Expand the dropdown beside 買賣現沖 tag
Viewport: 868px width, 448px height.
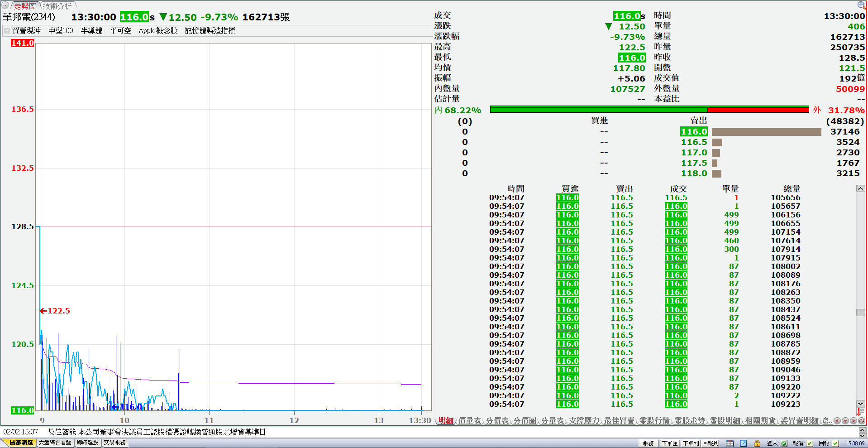coord(7,31)
